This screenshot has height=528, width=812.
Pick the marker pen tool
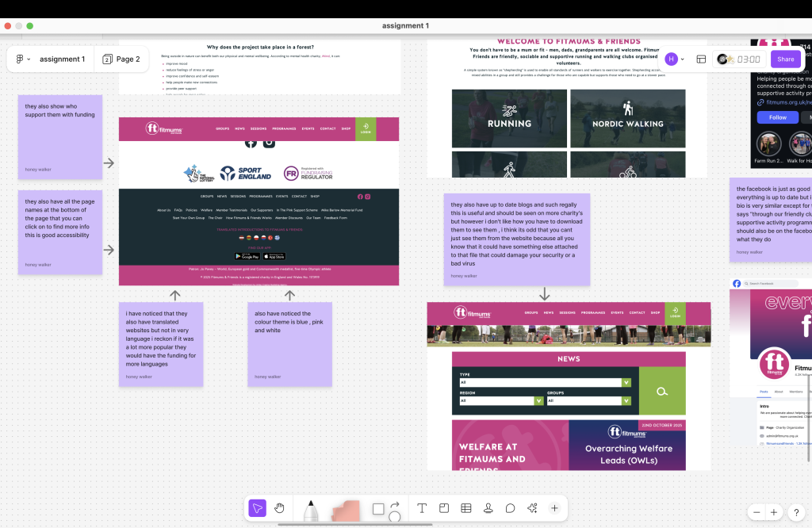310,510
